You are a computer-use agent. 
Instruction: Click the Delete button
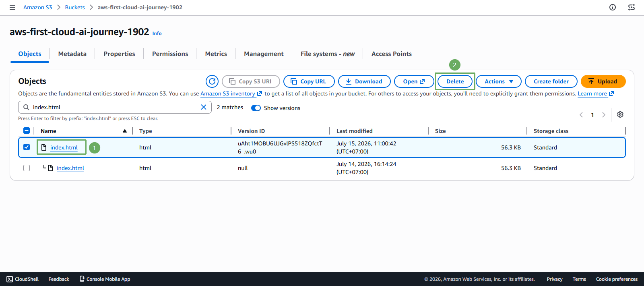tap(455, 81)
